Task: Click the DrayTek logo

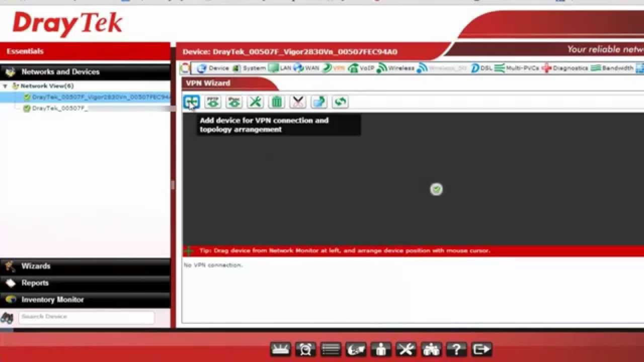Action: click(67, 24)
